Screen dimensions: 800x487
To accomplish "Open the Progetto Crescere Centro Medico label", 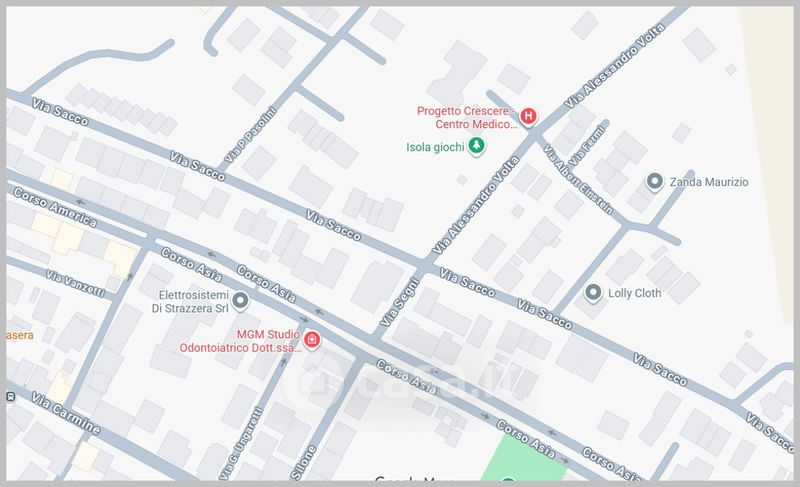I will (464, 117).
